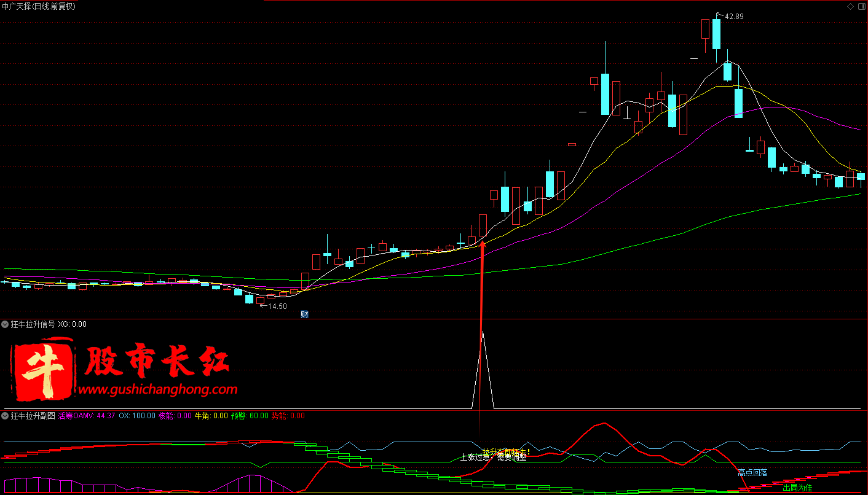Click the 上涨过急,需要调整 annotation text
Image resolution: width=868 pixels, height=495 pixels.
point(494,458)
